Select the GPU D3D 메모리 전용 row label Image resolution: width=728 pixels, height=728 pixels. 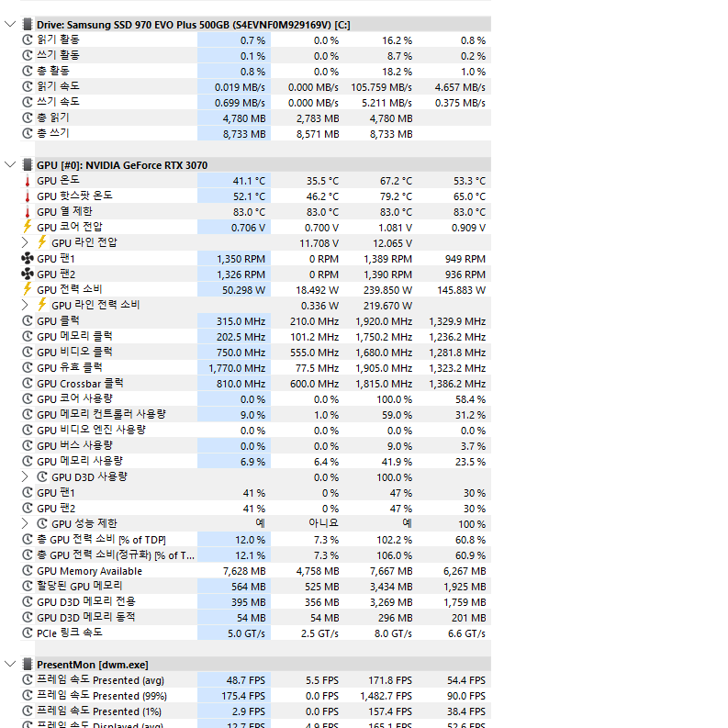(x=86, y=601)
